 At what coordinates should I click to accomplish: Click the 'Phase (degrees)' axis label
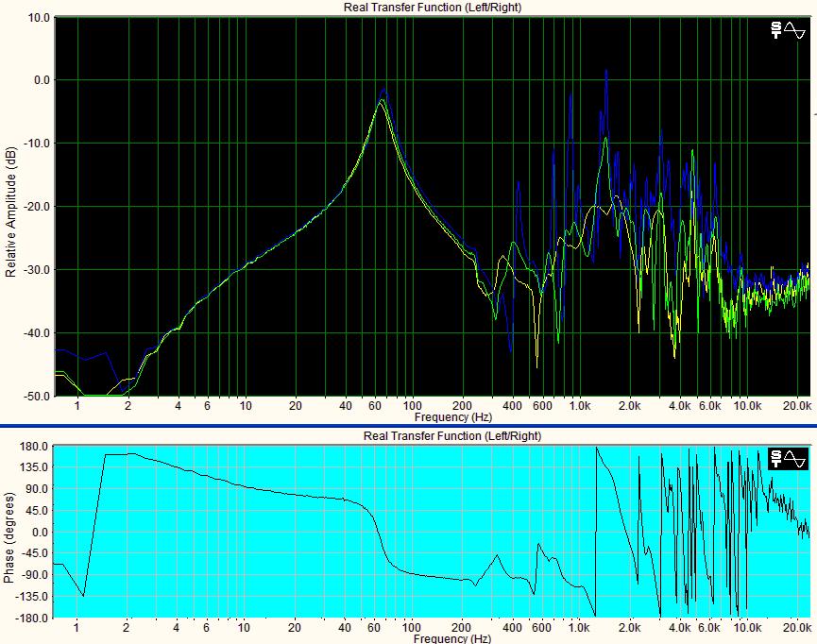coord(9,537)
